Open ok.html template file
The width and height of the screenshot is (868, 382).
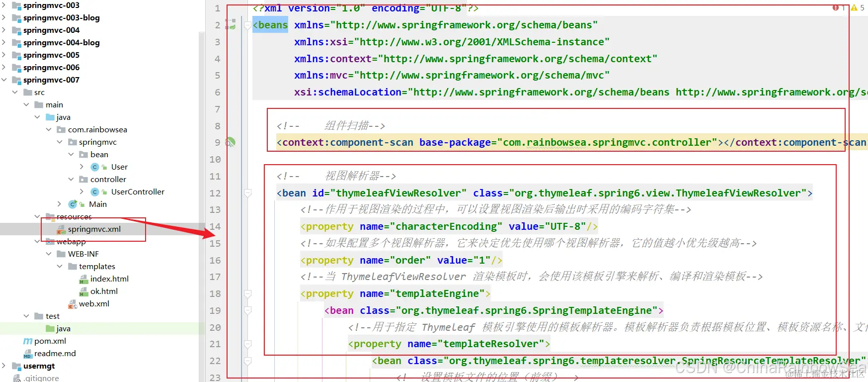[x=104, y=291]
